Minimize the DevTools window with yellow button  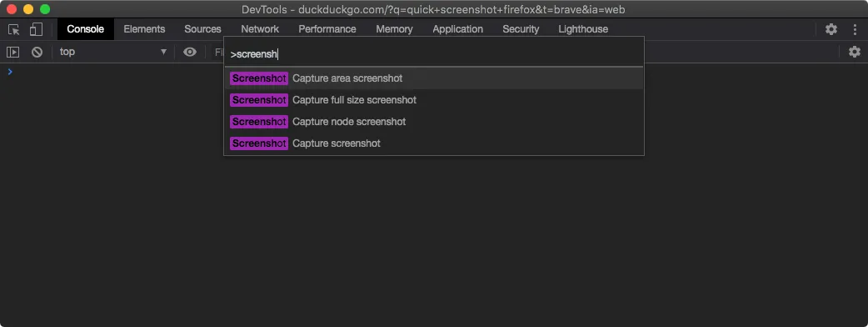pyautogui.click(x=28, y=9)
